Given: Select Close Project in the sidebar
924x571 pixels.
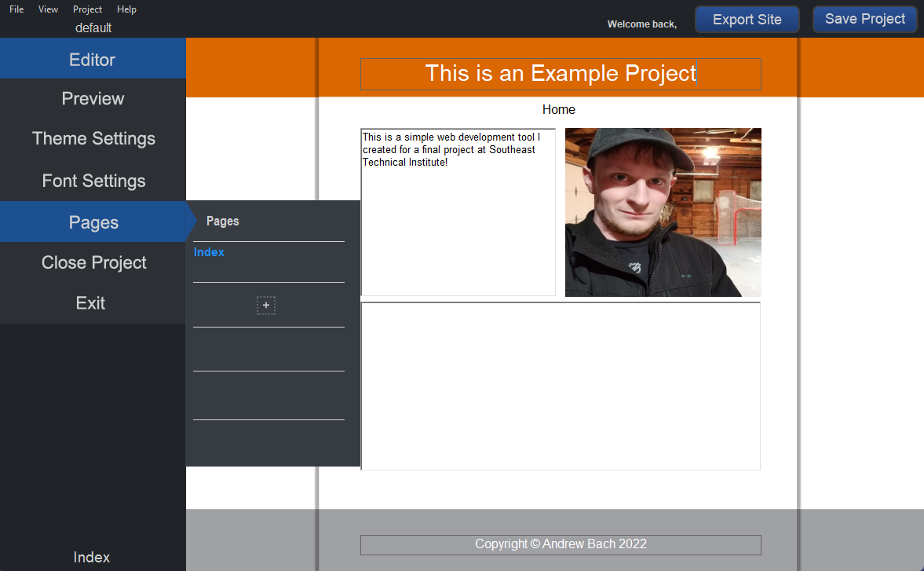Looking at the screenshot, I should [x=93, y=262].
